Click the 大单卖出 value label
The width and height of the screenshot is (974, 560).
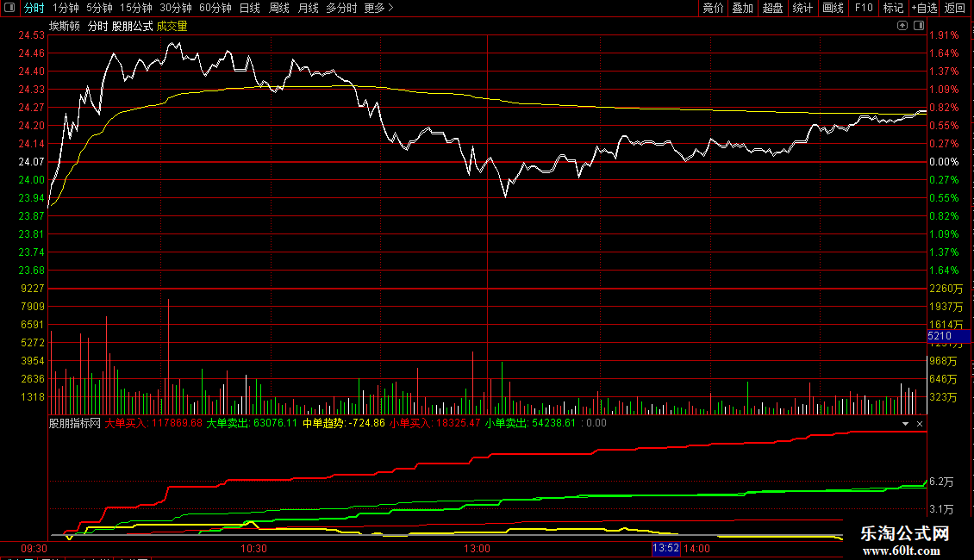click(x=252, y=423)
